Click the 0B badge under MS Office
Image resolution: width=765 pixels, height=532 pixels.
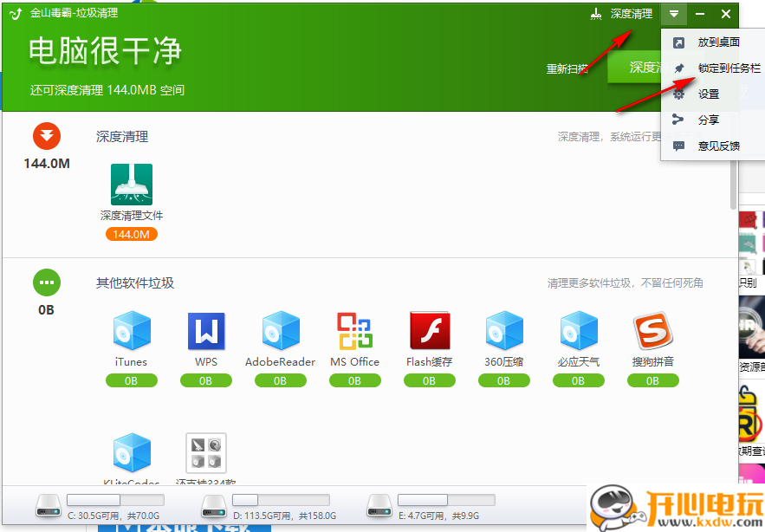tap(354, 380)
